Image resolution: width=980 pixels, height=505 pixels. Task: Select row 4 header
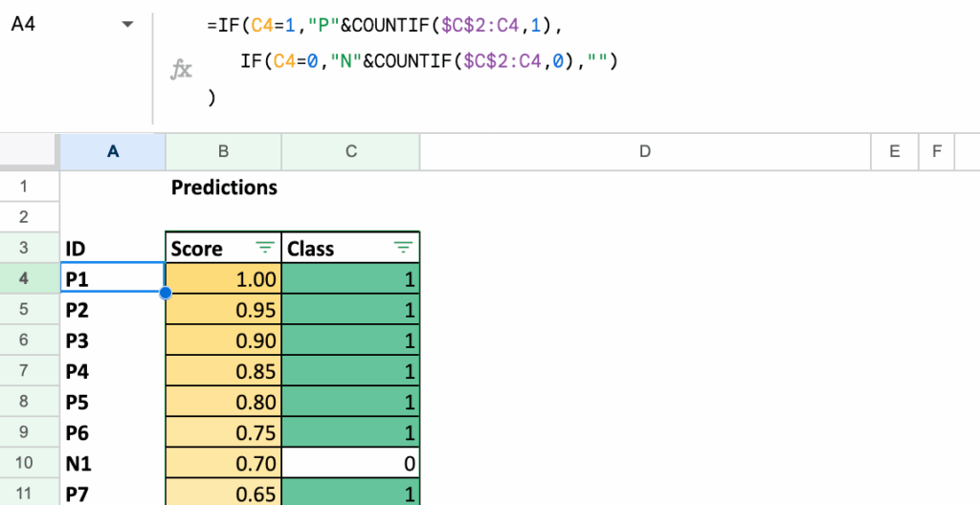pyautogui.click(x=25, y=279)
